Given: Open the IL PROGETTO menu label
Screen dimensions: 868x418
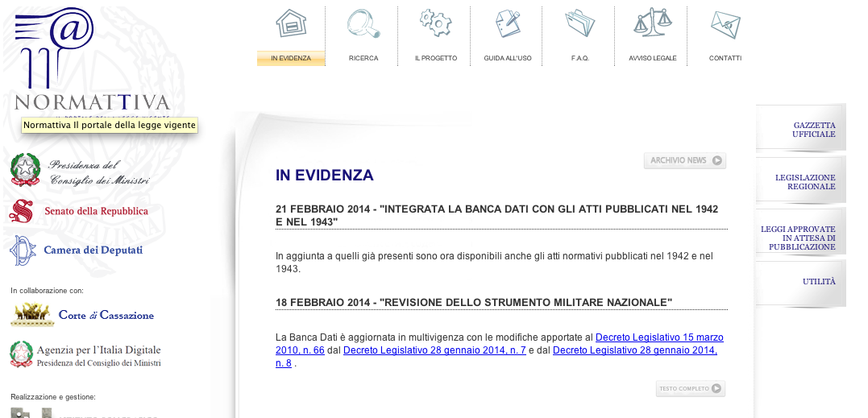Looking at the screenshot, I should pos(436,58).
